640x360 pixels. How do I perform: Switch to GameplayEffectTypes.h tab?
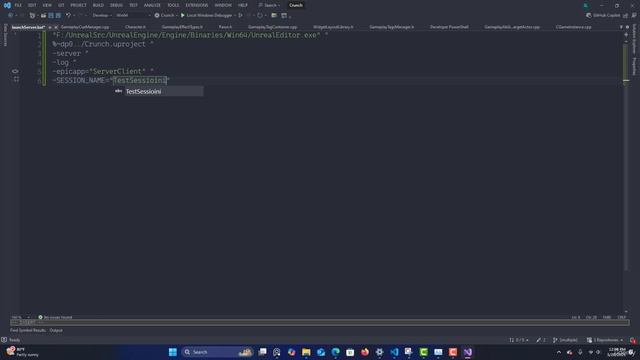pyautogui.click(x=182, y=27)
